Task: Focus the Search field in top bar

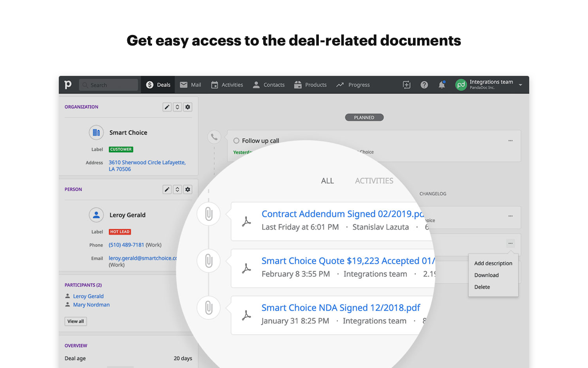Action: pos(108,85)
